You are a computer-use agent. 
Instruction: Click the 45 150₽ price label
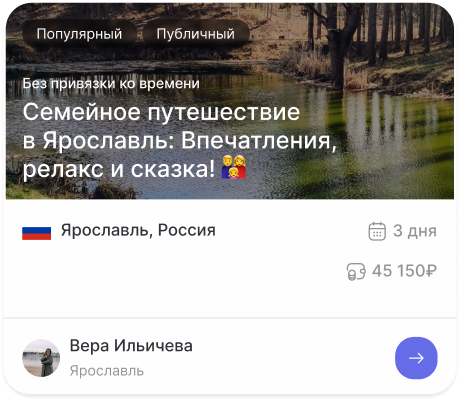tap(404, 271)
